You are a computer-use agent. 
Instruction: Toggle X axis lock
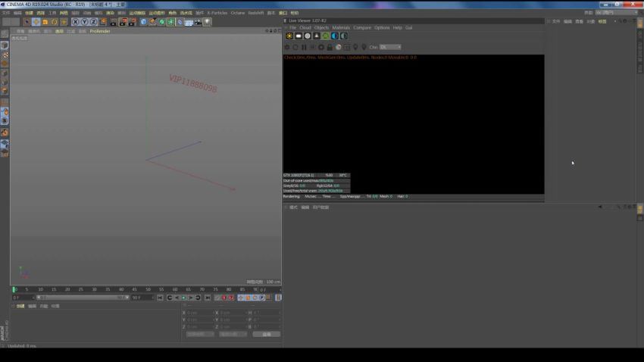click(75, 22)
